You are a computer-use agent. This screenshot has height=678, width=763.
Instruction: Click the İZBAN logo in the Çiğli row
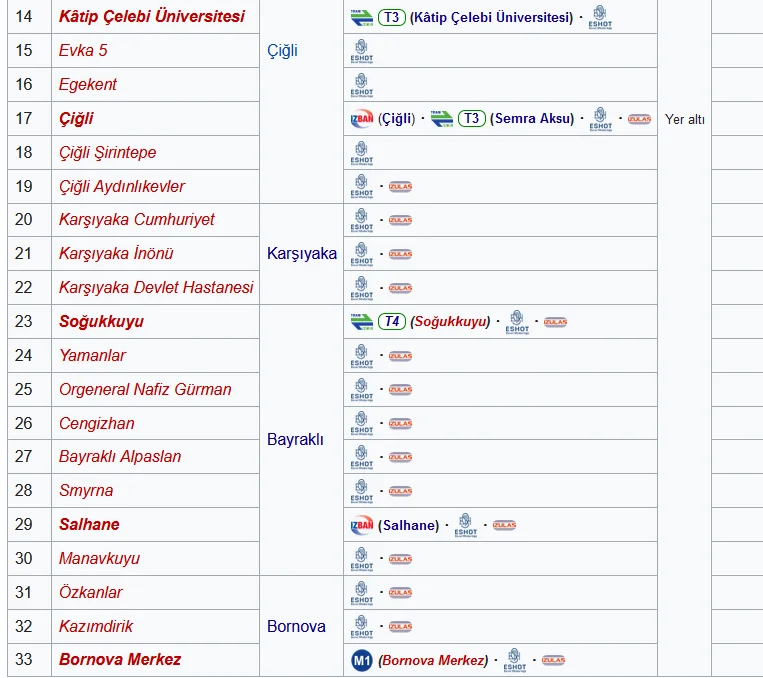pyautogui.click(x=362, y=119)
